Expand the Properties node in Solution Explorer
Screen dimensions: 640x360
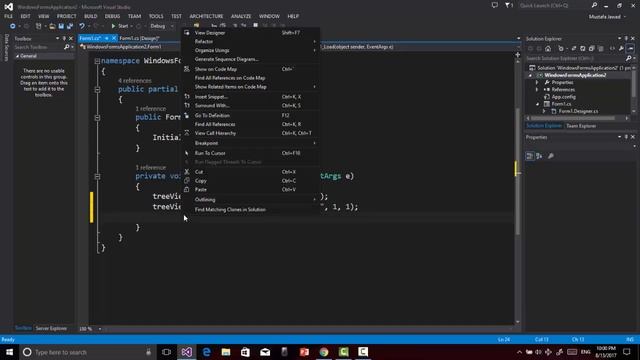click(537, 82)
